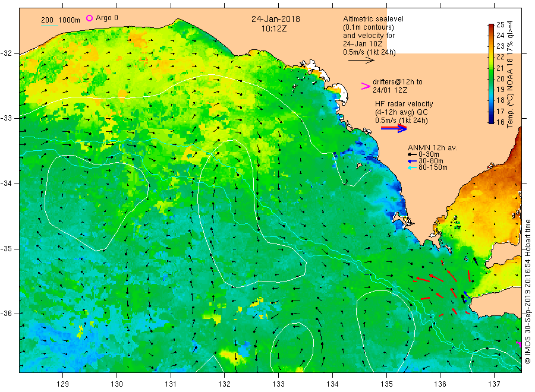The height and width of the screenshot is (392, 535).
Task: Click the color bar at 21 degrees
Action: coord(491,68)
